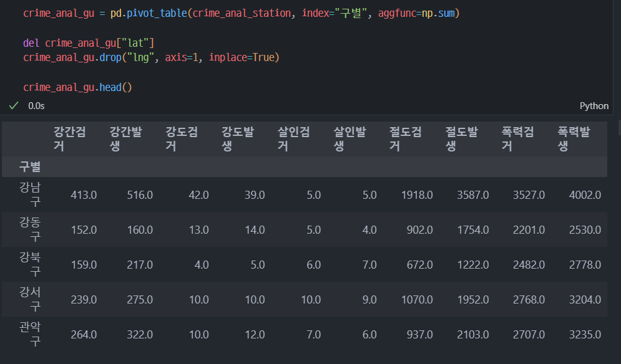Click the 강간검거 column header
The image size is (621, 364).
[x=70, y=139]
